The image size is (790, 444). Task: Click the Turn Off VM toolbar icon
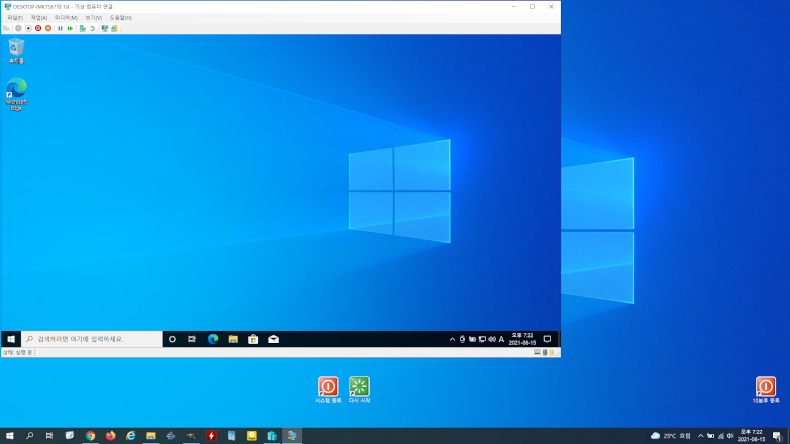pyautogui.click(x=28, y=29)
